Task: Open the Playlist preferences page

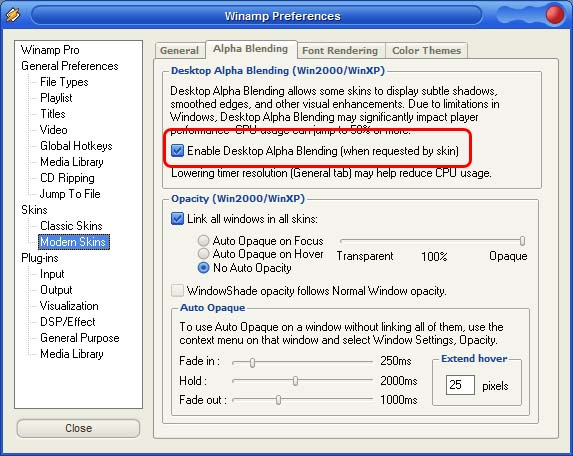Action: pos(56,98)
